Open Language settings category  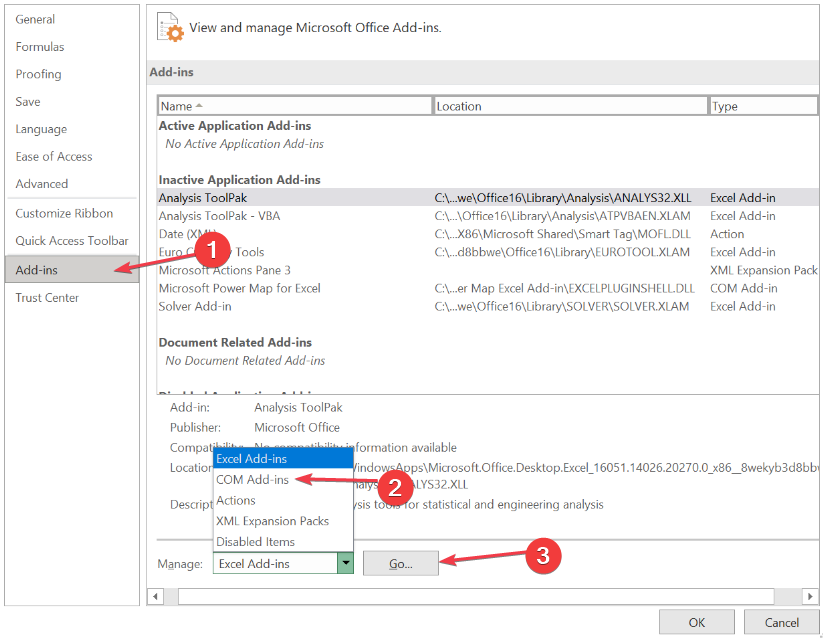coord(41,129)
